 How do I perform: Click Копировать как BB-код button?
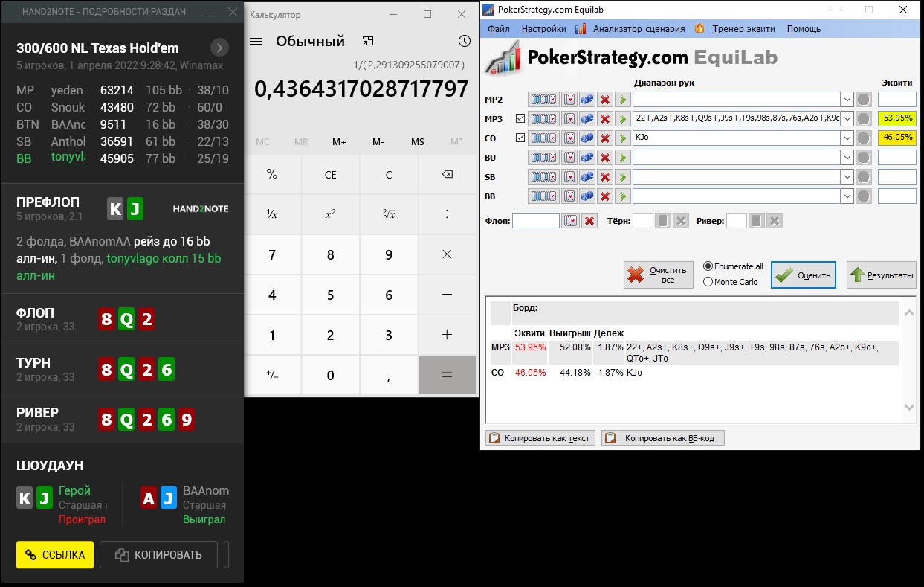coord(662,438)
